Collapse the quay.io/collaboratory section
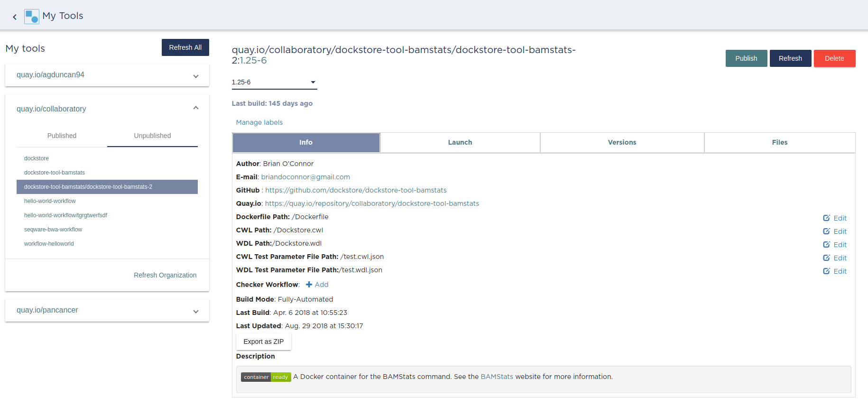The image size is (868, 406). pos(195,108)
